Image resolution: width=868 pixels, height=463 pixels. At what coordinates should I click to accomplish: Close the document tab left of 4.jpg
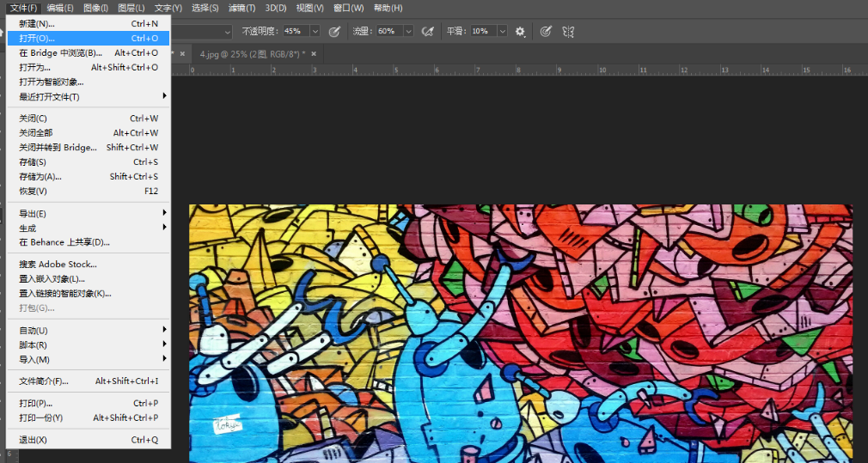tap(182, 53)
